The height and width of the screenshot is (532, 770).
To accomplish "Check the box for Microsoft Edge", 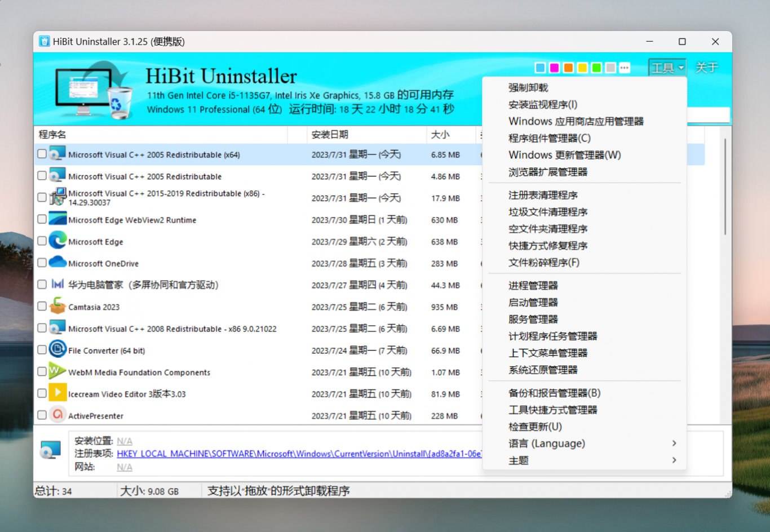I will (42, 241).
